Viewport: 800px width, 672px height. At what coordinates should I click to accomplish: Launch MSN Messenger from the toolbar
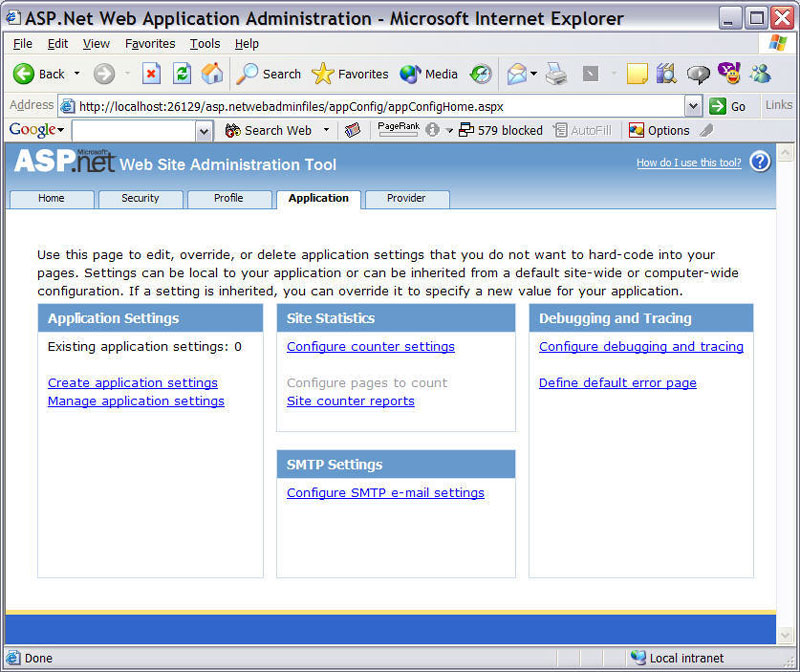(x=758, y=74)
